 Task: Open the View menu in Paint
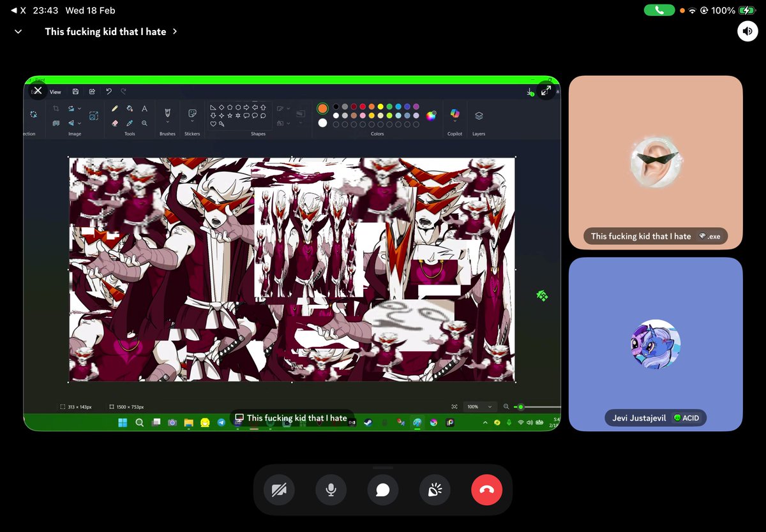pyautogui.click(x=56, y=92)
